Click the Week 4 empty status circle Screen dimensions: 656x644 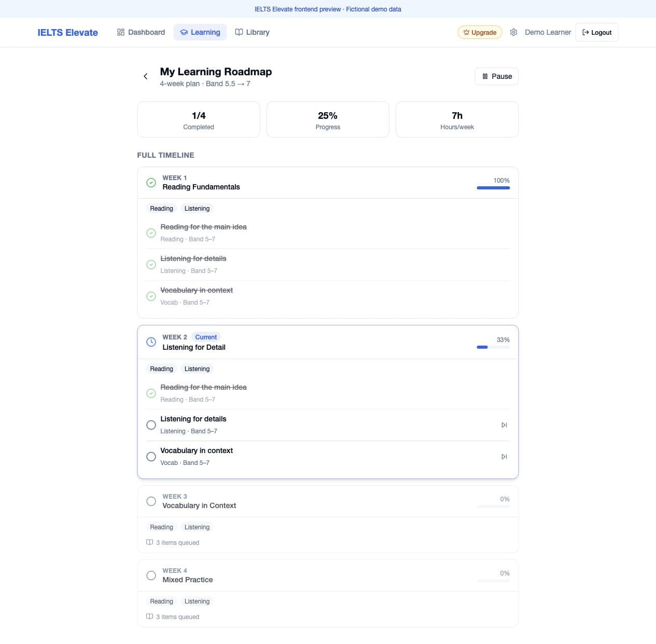151,576
